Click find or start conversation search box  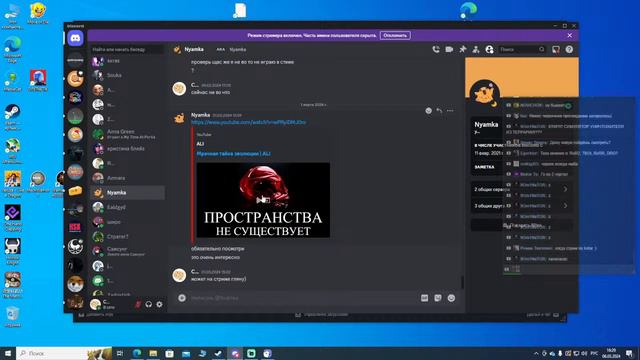[127, 49]
